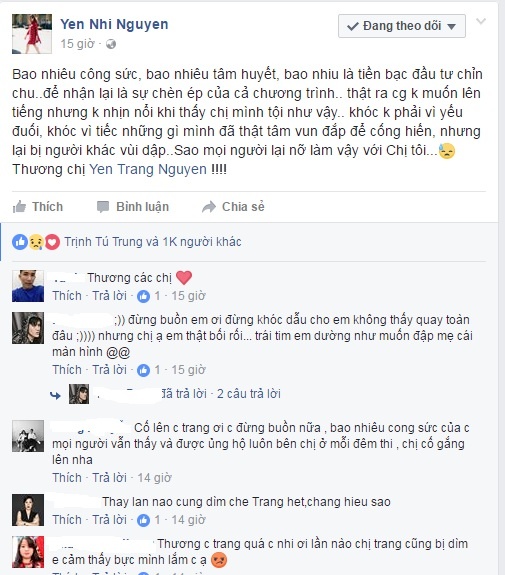Click Trả lời under 'Thay lan nao' comment
This screenshot has height=575, width=505.
coord(109,520)
